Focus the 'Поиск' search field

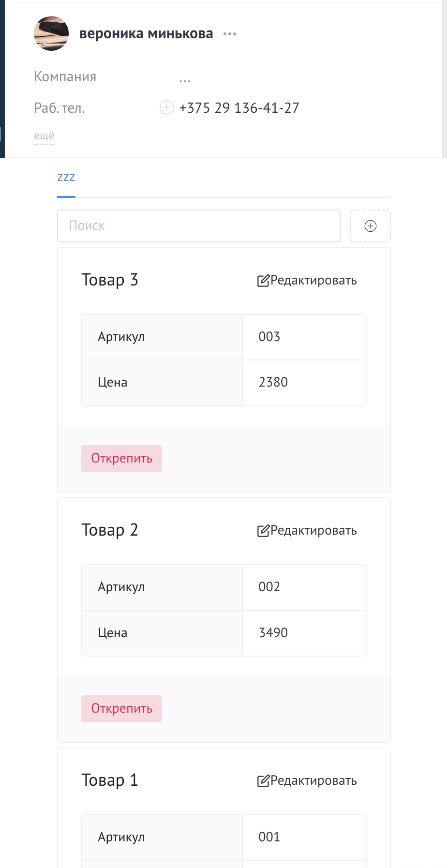pyautogui.click(x=198, y=226)
